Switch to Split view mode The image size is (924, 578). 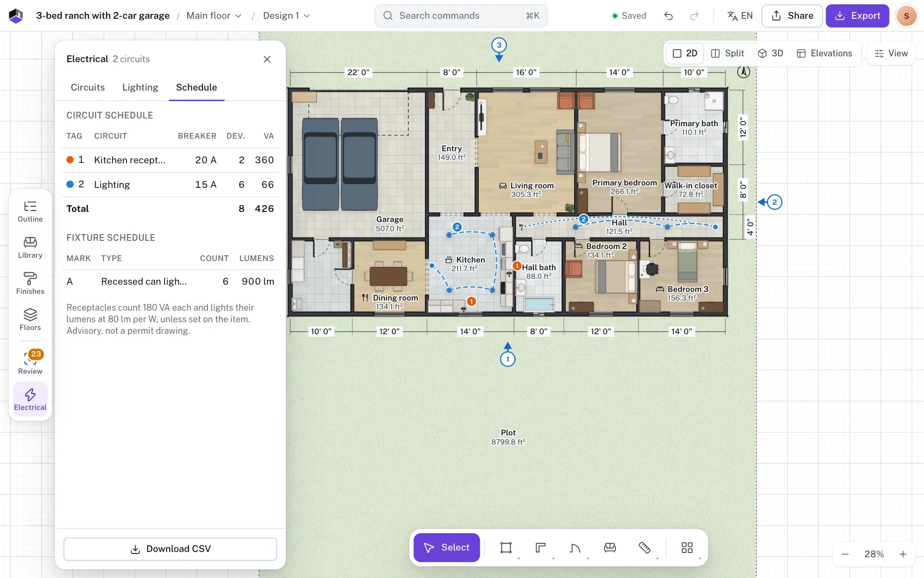click(x=728, y=53)
